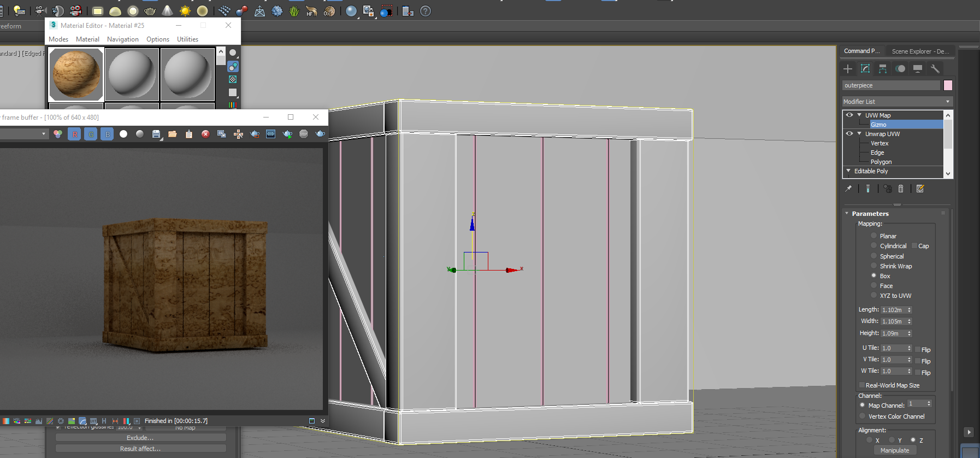Click the Manipulate button
This screenshot has width=980, height=458.
894,450
